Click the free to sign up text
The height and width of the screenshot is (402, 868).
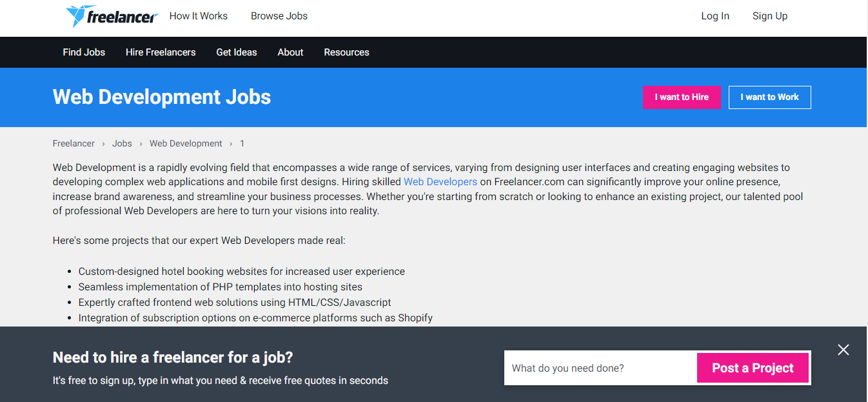(221, 381)
